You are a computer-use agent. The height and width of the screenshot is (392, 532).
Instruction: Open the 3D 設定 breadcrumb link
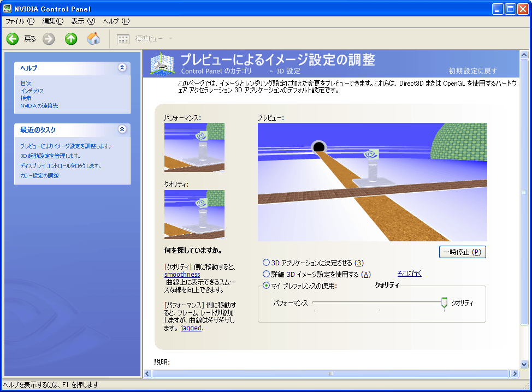(288, 71)
